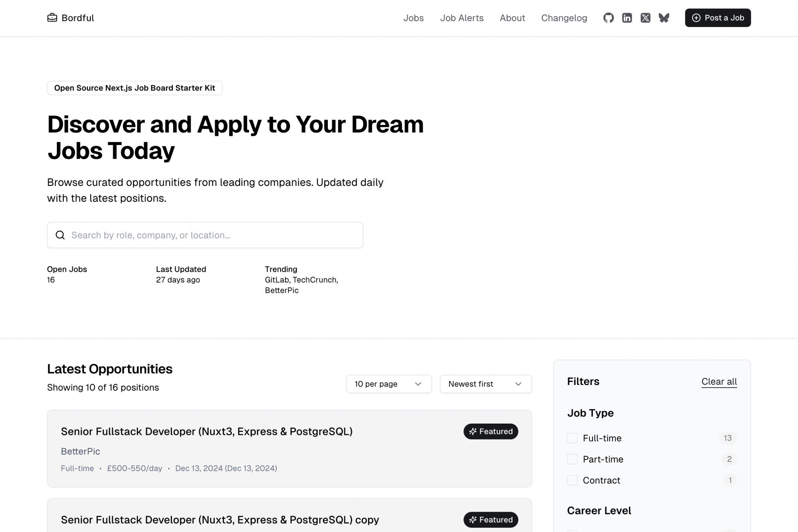Check the Part-time filter box
The image size is (798, 532).
572,459
